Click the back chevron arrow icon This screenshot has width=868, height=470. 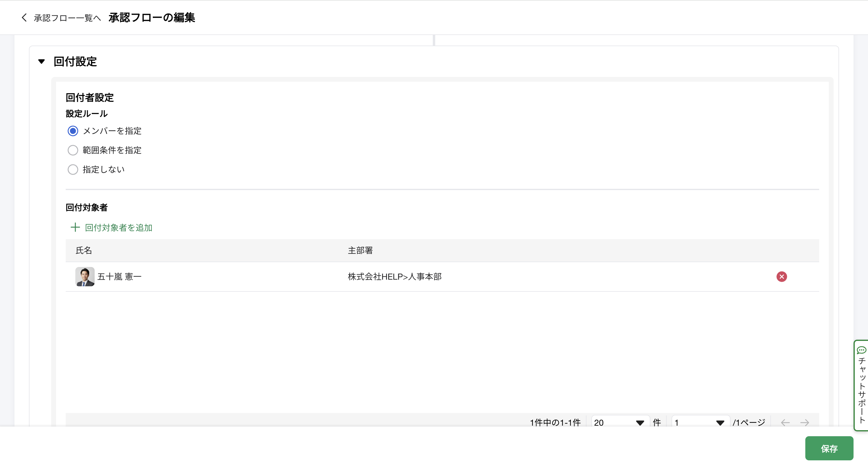[24, 17]
